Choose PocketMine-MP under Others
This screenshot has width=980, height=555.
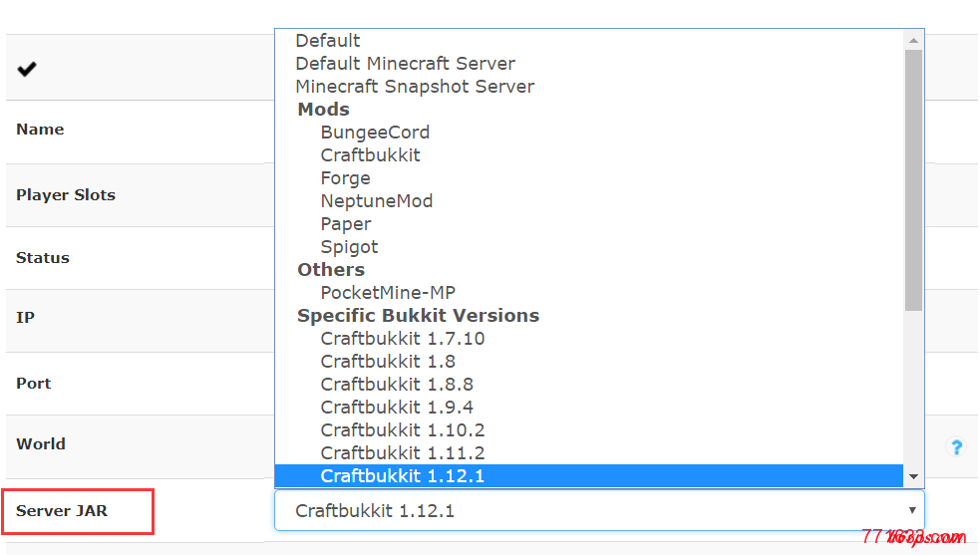(x=388, y=293)
